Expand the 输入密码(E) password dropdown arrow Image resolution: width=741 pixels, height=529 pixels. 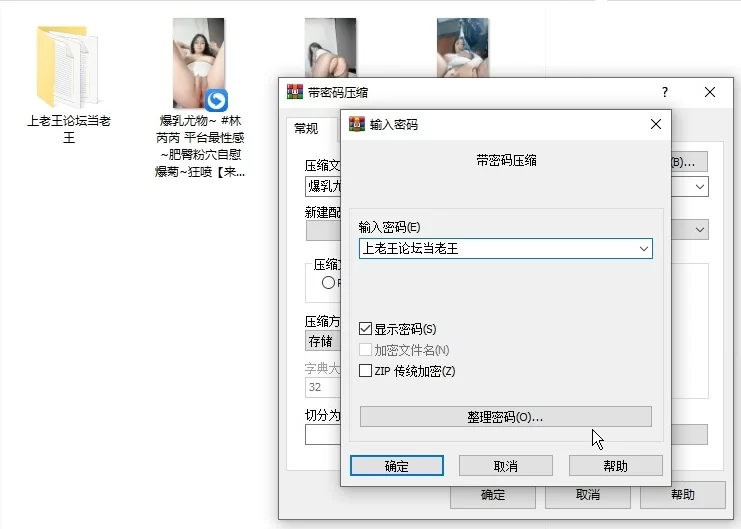click(x=644, y=249)
